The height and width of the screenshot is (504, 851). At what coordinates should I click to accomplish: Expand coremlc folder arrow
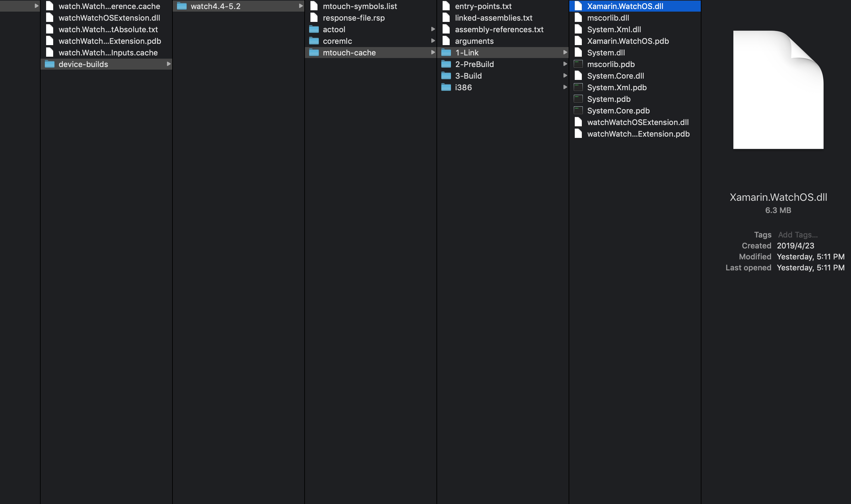pyautogui.click(x=433, y=41)
